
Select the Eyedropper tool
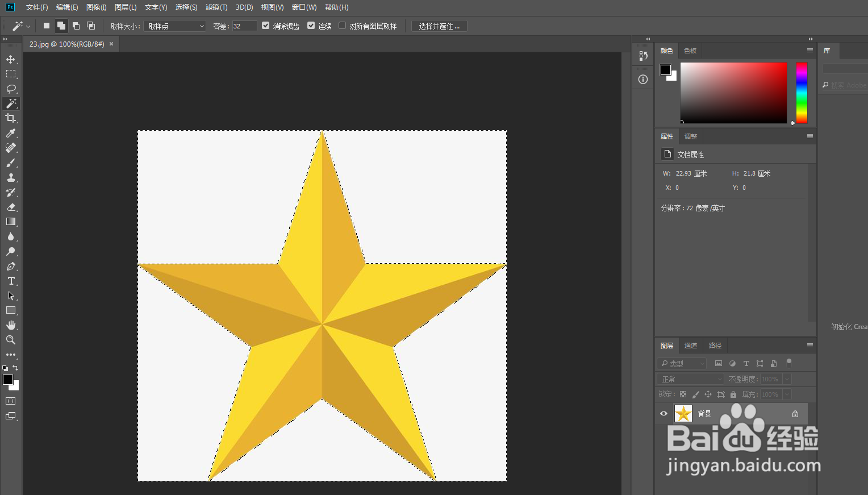pyautogui.click(x=11, y=133)
